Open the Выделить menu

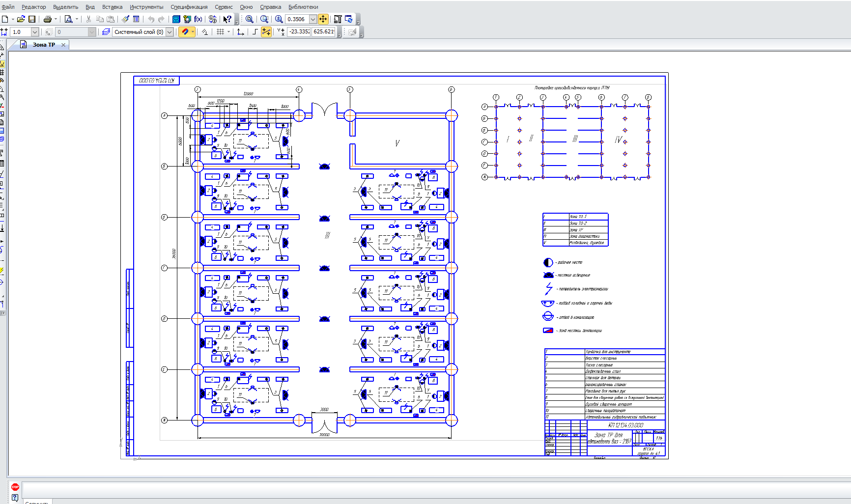point(65,7)
